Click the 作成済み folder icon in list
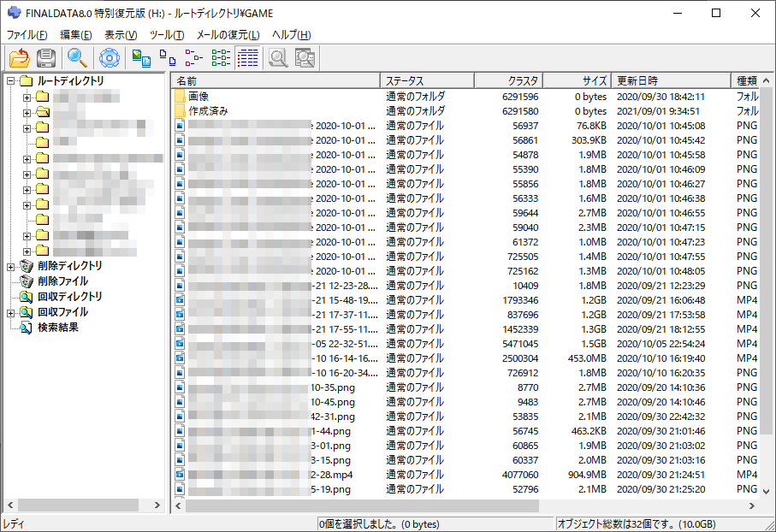This screenshot has width=776, height=532. pyautogui.click(x=180, y=111)
